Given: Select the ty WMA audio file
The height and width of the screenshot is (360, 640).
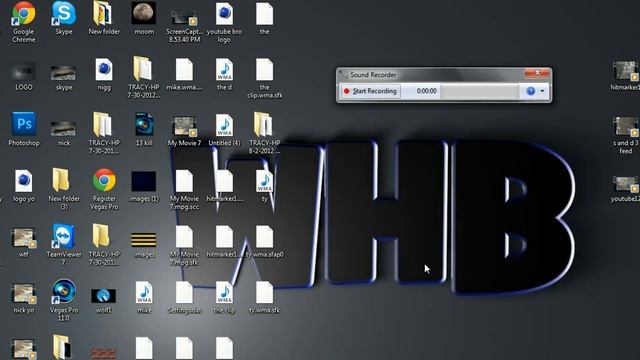Looking at the screenshot, I should [x=264, y=181].
